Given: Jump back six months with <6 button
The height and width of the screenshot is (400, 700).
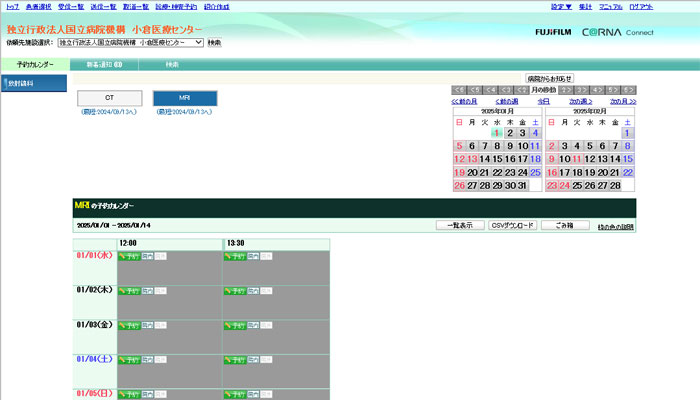Looking at the screenshot, I should click(x=459, y=90).
